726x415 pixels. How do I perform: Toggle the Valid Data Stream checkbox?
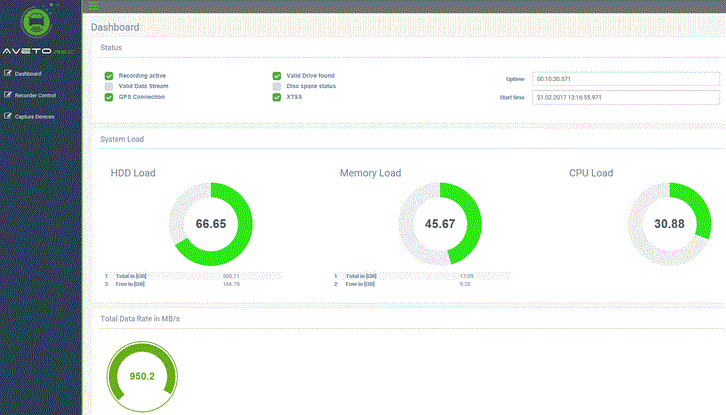click(x=109, y=87)
